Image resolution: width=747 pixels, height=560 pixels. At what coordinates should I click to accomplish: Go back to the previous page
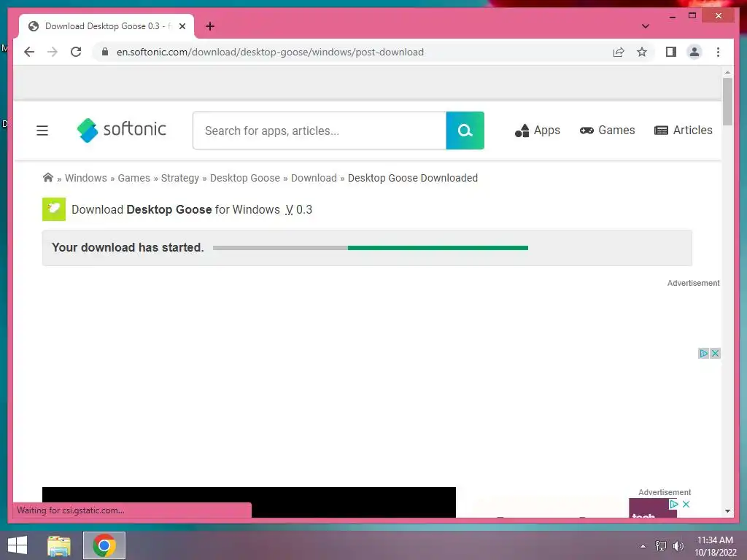point(29,52)
